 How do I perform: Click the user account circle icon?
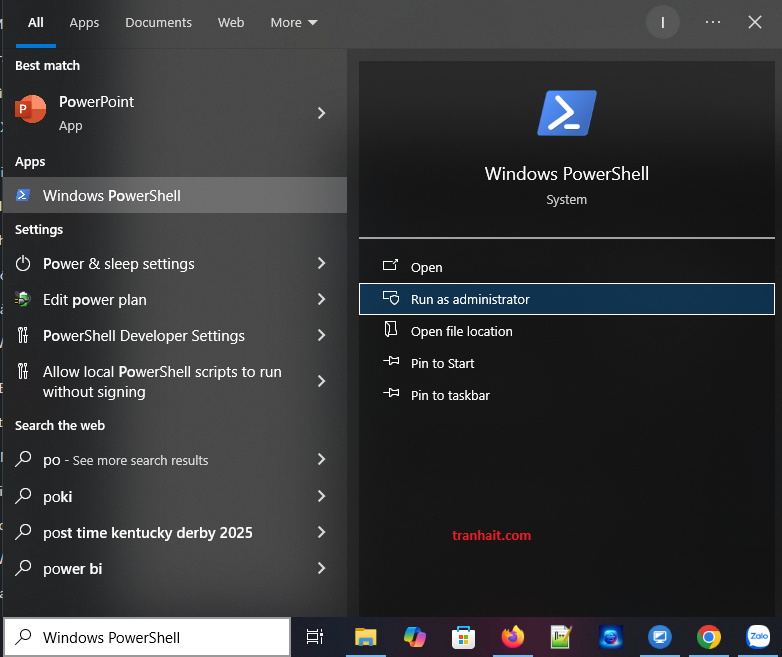(663, 22)
